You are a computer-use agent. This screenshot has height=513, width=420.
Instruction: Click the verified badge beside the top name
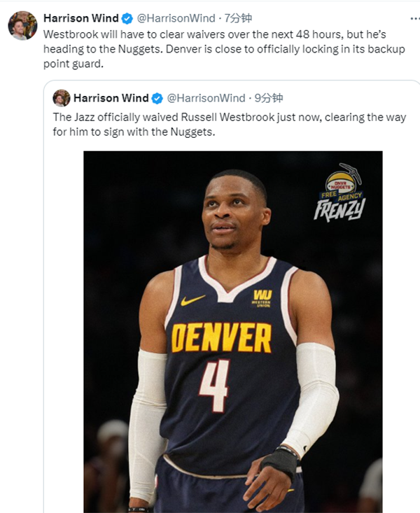[x=127, y=18]
